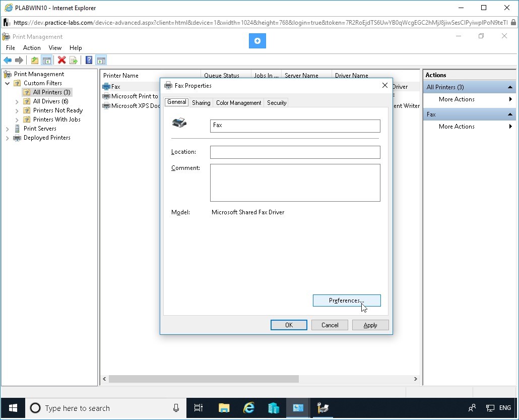Viewport: 519px width, 420px height.
Task: Click horizontal scrollbar left arrow
Action: pos(104,379)
